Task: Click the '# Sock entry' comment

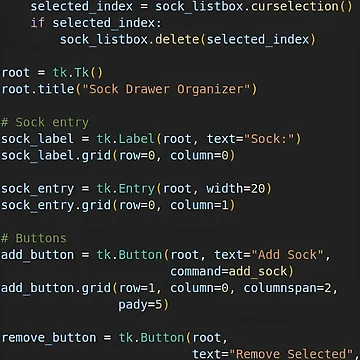Action: coord(45,123)
